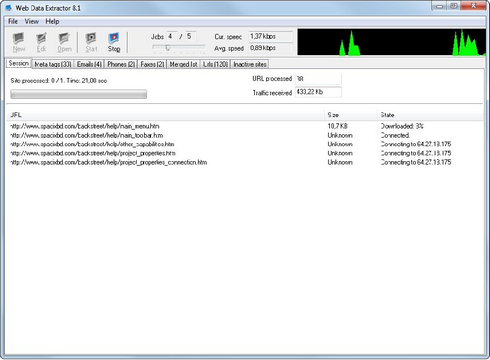Click the Connected state cell

click(395, 135)
